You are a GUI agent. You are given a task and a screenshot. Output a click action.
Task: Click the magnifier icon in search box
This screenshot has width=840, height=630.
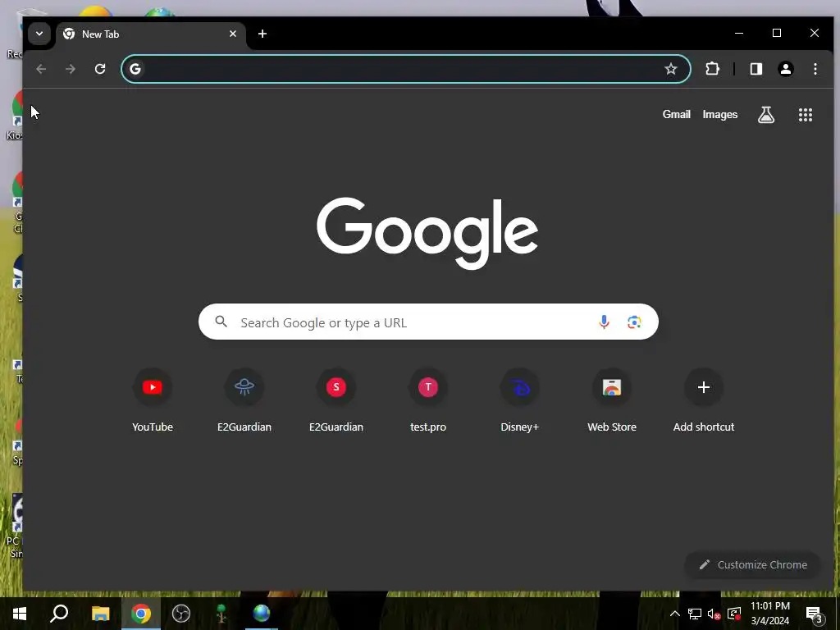(x=221, y=322)
